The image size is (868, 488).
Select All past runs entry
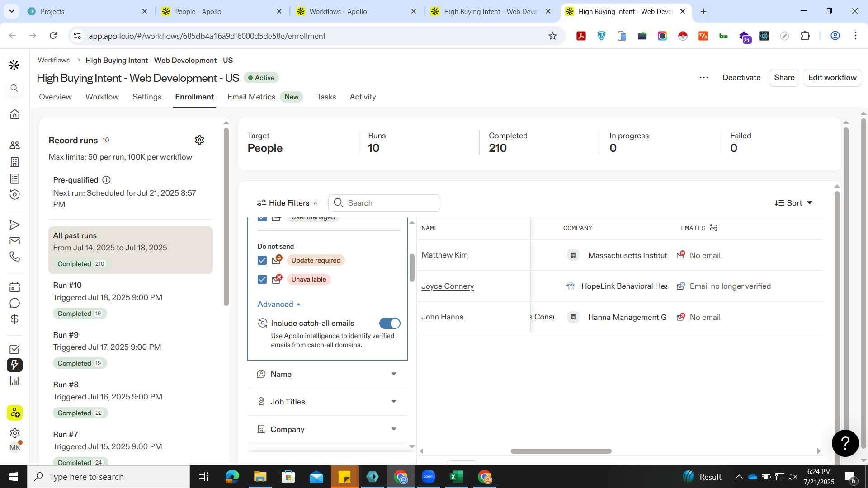[131, 250]
